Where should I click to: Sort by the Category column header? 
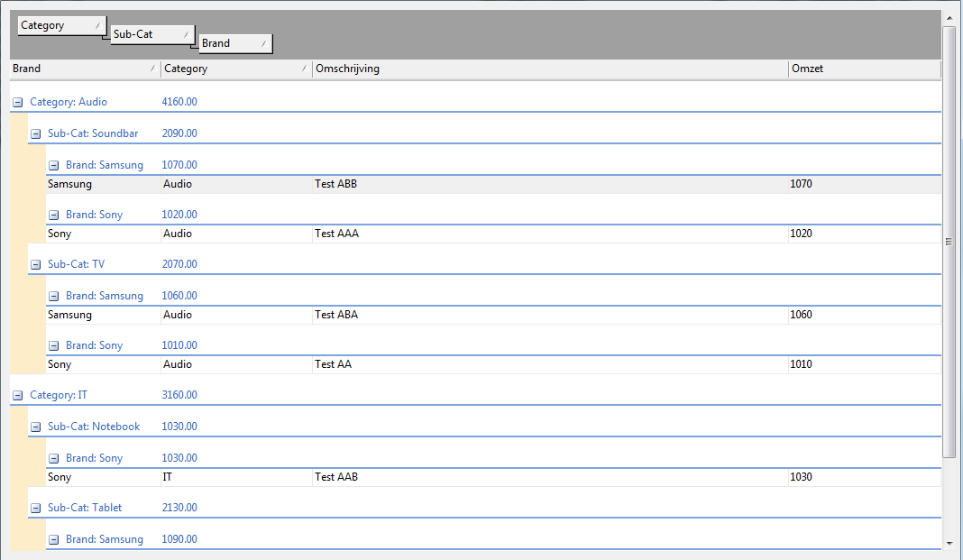pyautogui.click(x=236, y=69)
